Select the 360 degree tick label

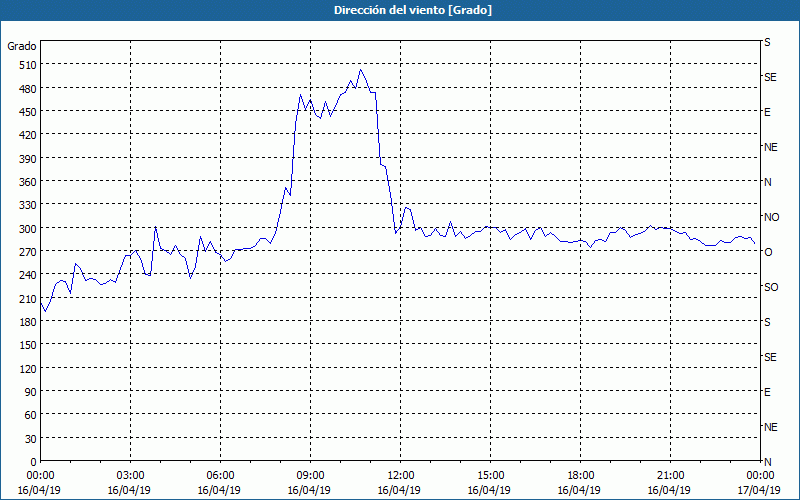pyautogui.click(x=28, y=182)
